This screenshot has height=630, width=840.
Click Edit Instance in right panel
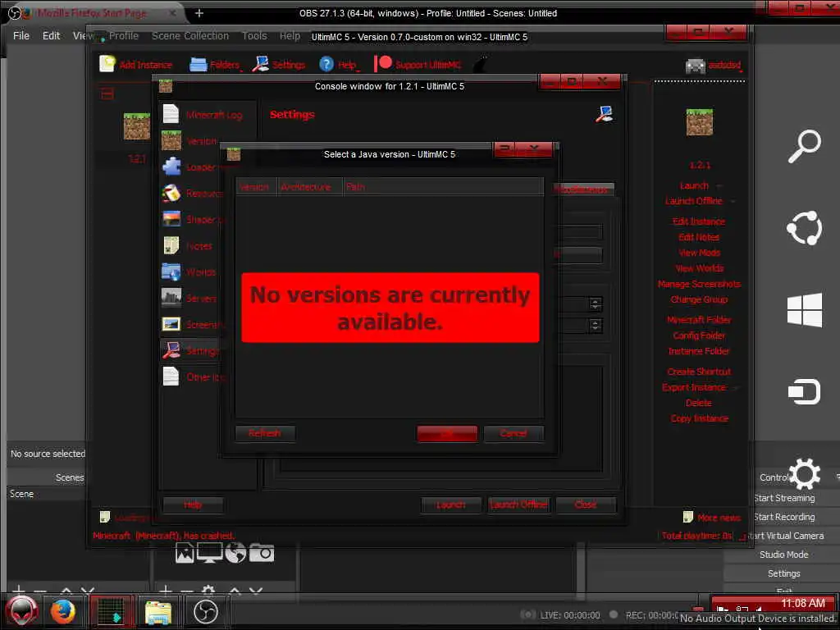699,221
